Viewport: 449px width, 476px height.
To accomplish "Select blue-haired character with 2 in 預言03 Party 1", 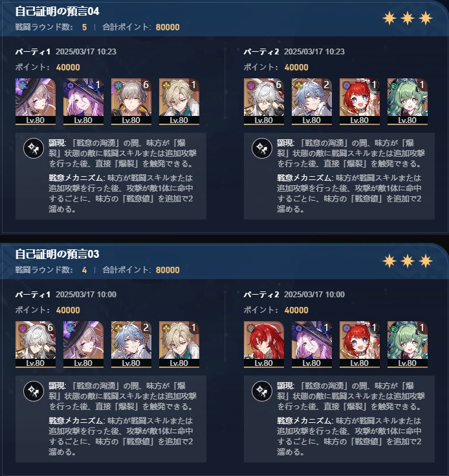I will tap(131, 345).
